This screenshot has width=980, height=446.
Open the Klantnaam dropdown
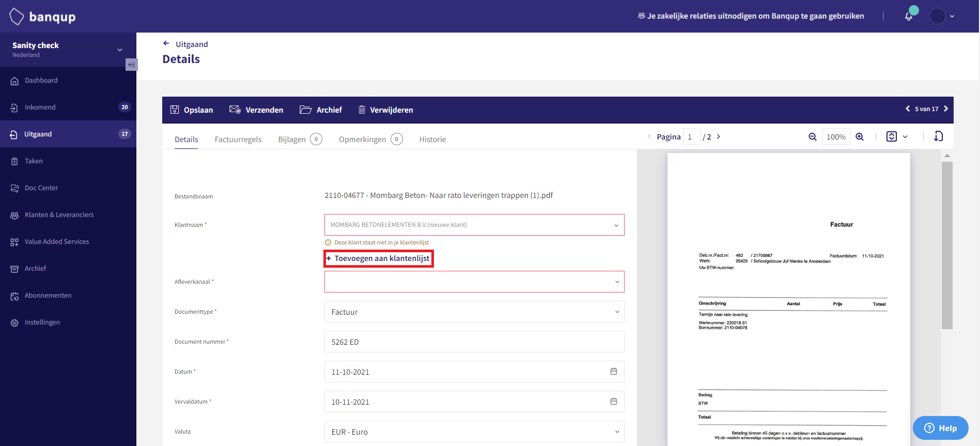click(x=474, y=225)
